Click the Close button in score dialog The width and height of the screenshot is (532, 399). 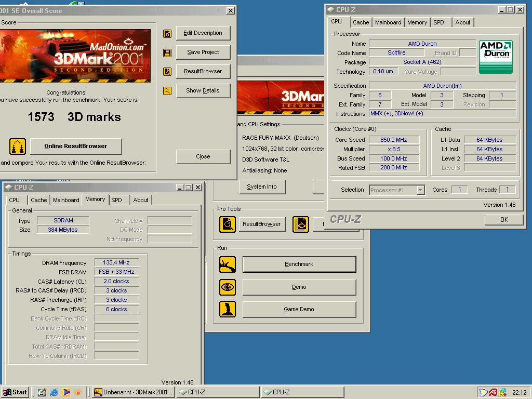pyautogui.click(x=203, y=157)
